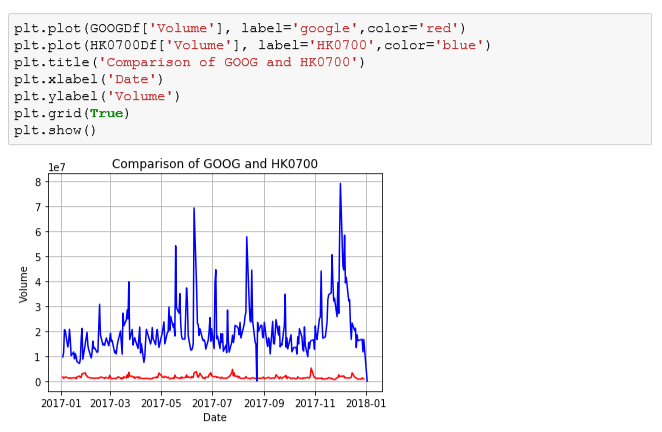Click the plt.show() line

[55, 130]
